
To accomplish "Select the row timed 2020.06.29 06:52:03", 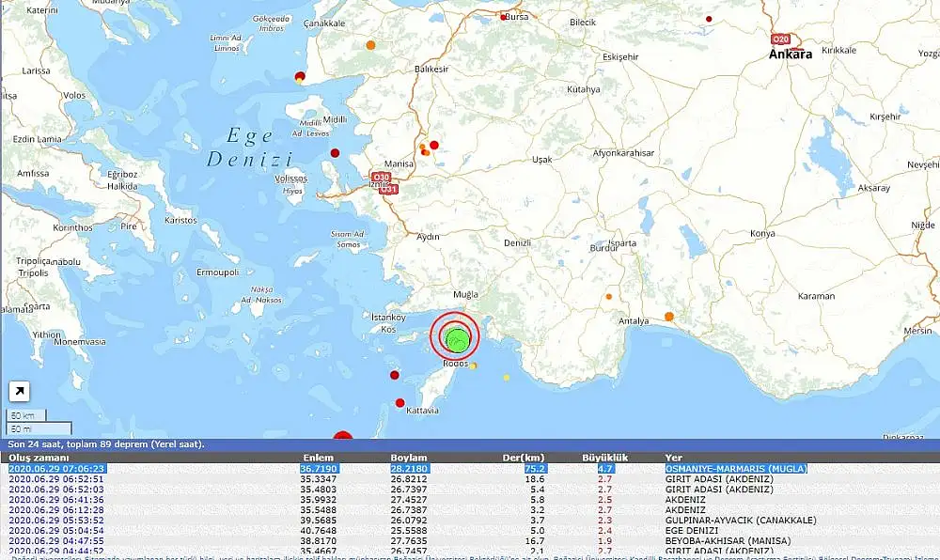I will click(x=470, y=490).
